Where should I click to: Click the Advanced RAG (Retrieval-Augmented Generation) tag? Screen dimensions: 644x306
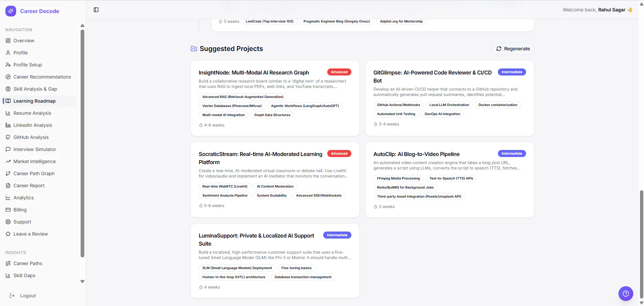(243, 97)
